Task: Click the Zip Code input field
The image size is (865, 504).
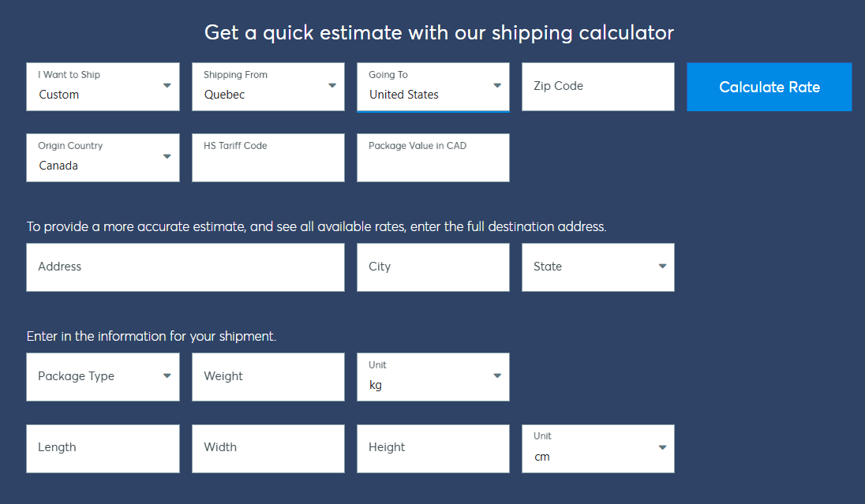Action: click(x=597, y=87)
